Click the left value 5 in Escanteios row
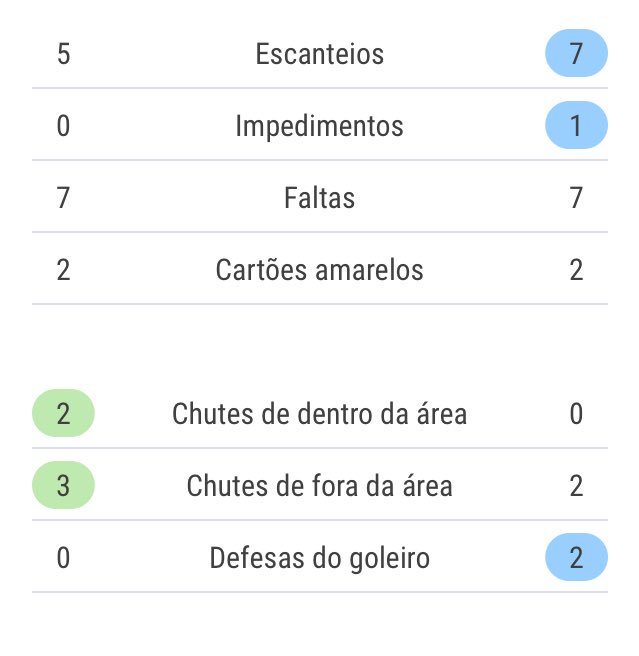 [63, 54]
